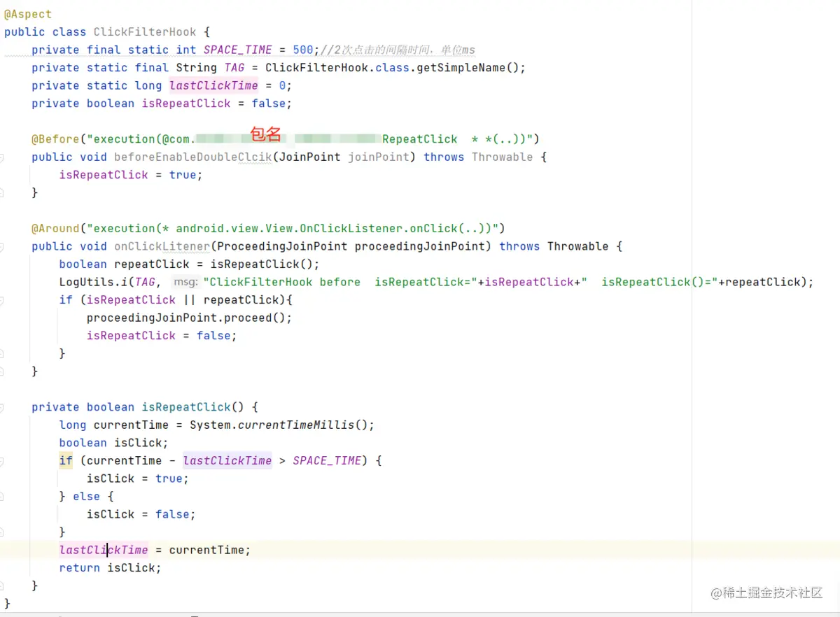Click 'private boolean isRepeatClick()' method name

pos(186,407)
